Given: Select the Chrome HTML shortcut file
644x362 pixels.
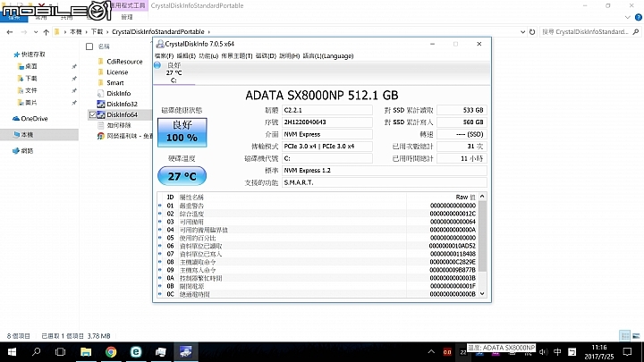Looking at the screenshot, I should click(124, 136).
